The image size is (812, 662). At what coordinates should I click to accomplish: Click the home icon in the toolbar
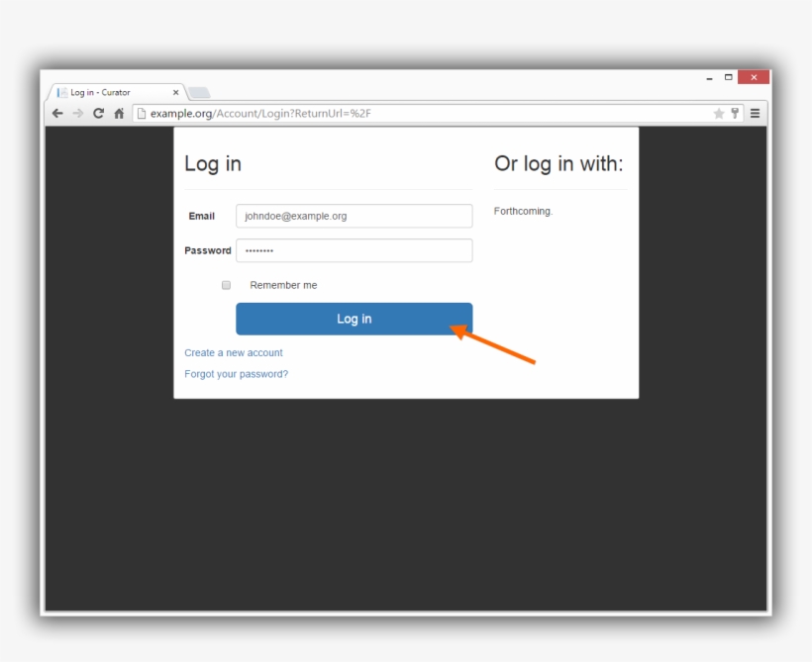click(x=118, y=113)
